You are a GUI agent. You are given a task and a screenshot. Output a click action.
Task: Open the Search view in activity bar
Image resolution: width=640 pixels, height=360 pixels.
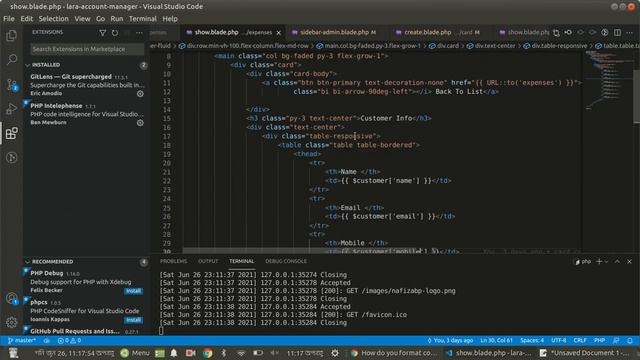(x=11, y=60)
